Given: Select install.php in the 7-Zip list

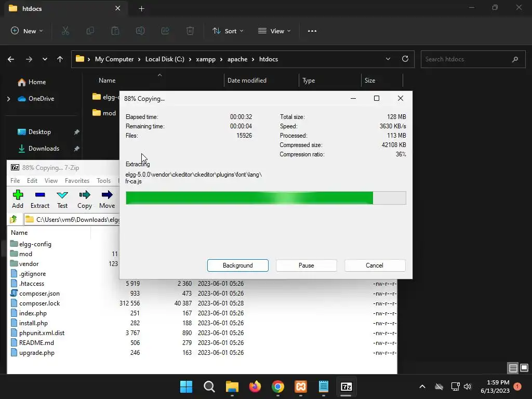Looking at the screenshot, I should [33, 323].
